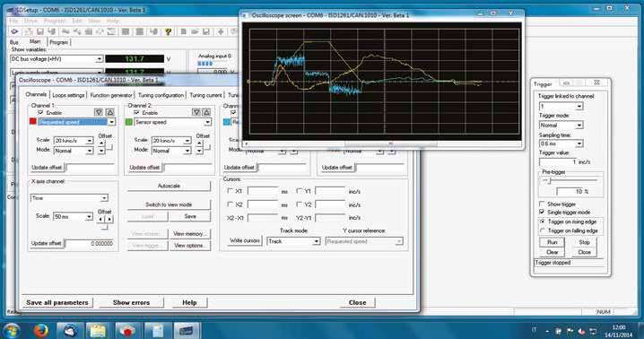Click Run in the Trigger window
The image size is (644, 339).
pyautogui.click(x=552, y=242)
